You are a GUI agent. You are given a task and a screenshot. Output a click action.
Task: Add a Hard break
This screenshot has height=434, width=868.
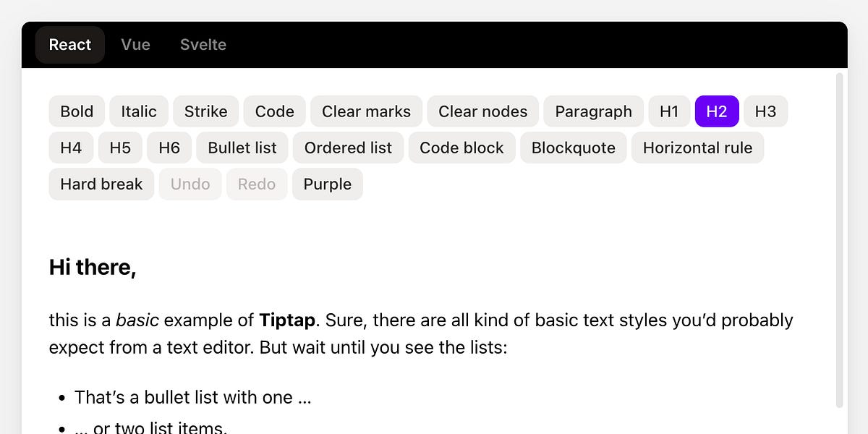click(101, 184)
